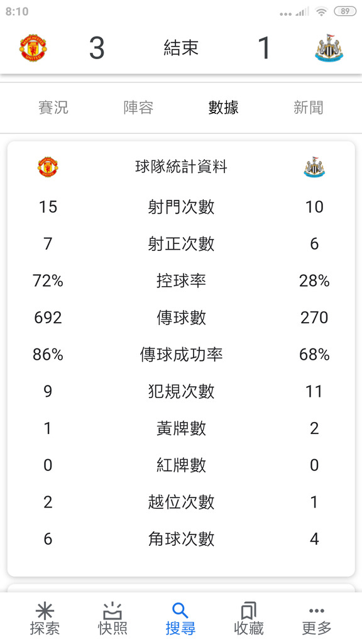Tap the 結束 match status label

[181, 48]
